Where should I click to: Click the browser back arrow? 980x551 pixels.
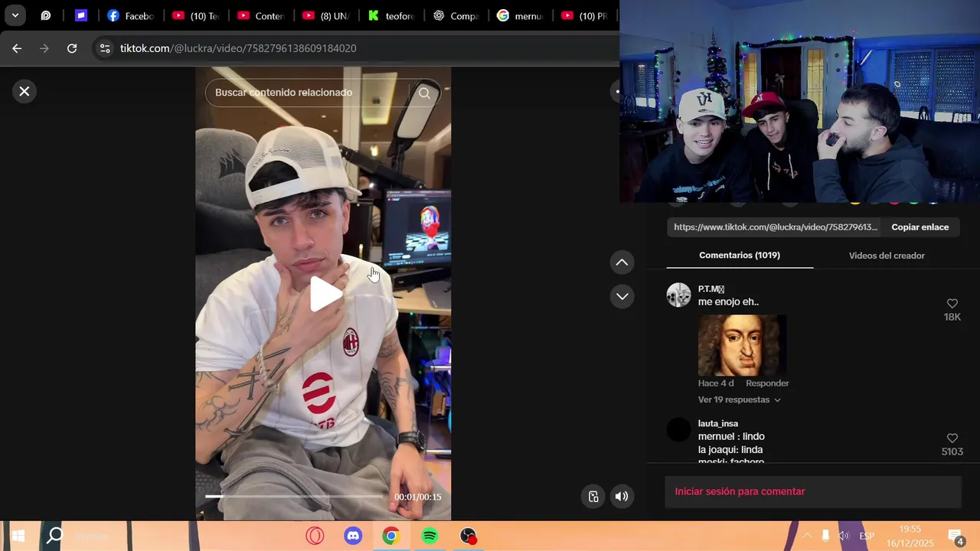[17, 48]
